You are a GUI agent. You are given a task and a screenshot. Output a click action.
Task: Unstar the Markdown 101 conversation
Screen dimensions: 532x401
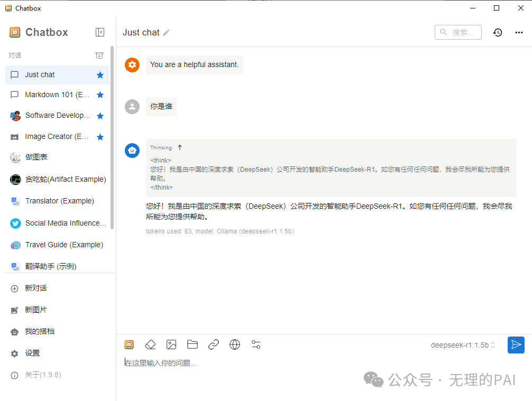click(100, 95)
